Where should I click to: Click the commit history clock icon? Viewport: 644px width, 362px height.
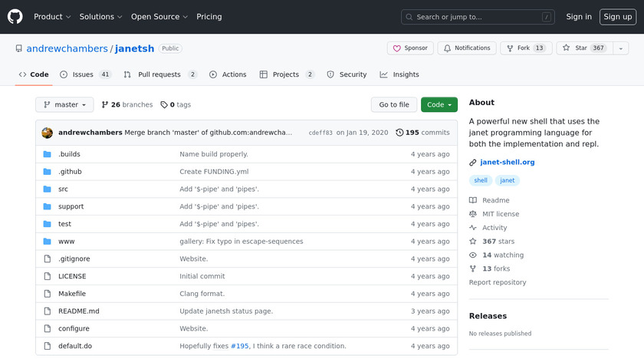click(399, 132)
